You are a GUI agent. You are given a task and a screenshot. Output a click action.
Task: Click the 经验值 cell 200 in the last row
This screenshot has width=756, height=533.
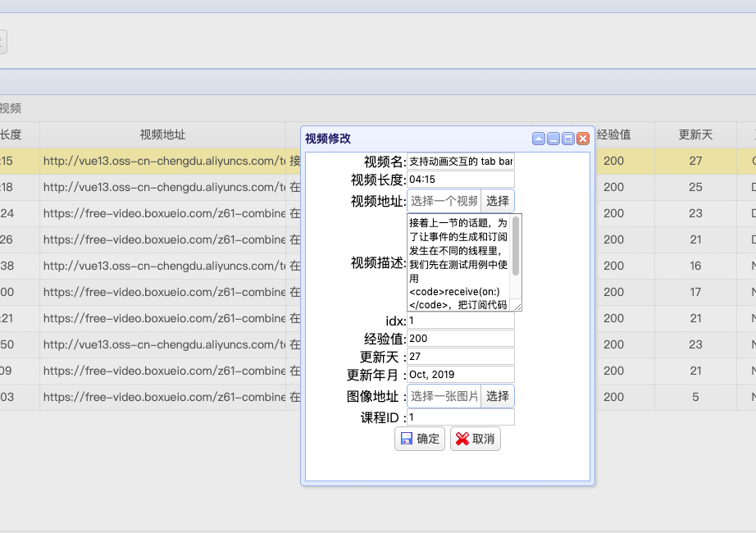click(614, 397)
